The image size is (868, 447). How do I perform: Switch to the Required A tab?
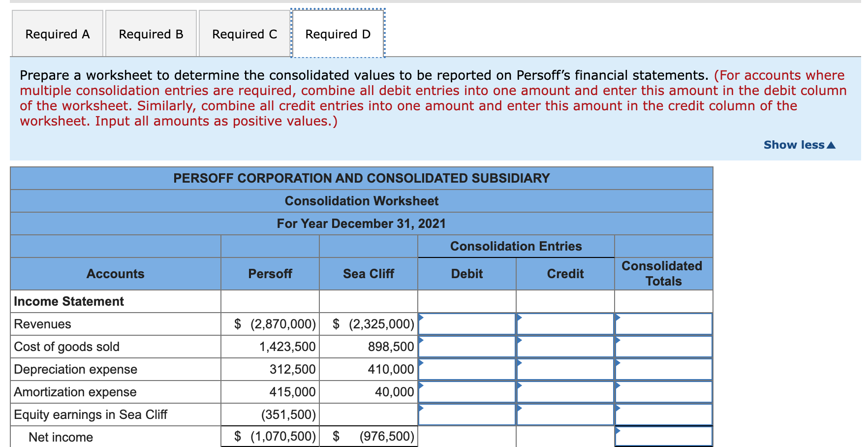click(57, 33)
